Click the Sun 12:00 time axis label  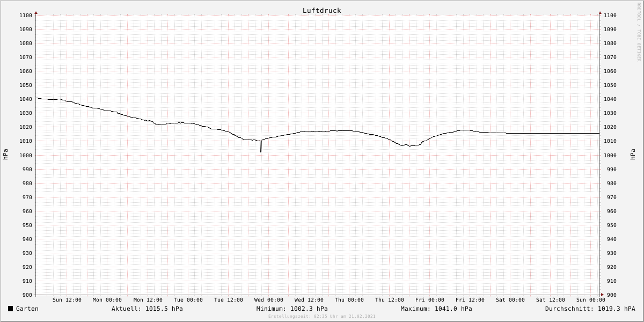click(67, 300)
